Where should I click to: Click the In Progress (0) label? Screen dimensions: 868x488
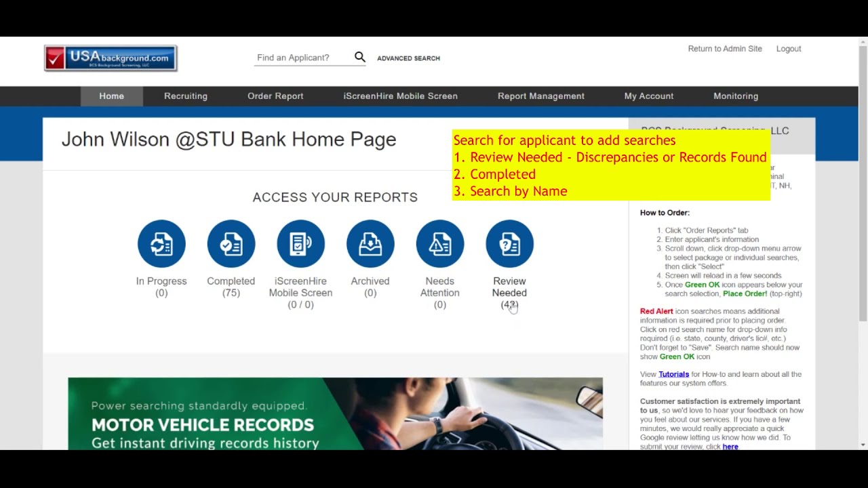161,287
